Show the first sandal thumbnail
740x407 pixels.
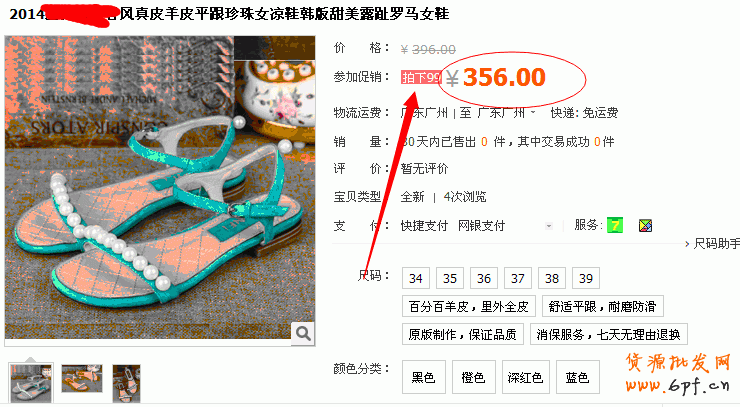[31, 382]
